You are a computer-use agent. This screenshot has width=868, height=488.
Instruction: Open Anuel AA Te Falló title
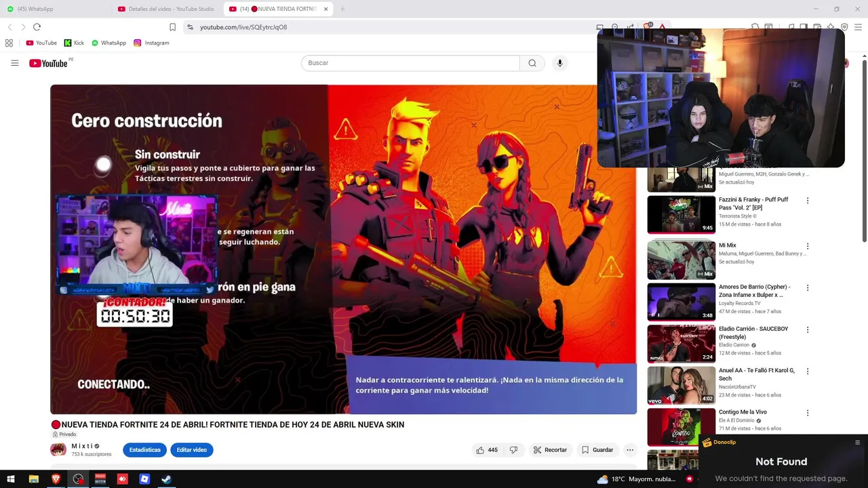[x=757, y=375]
